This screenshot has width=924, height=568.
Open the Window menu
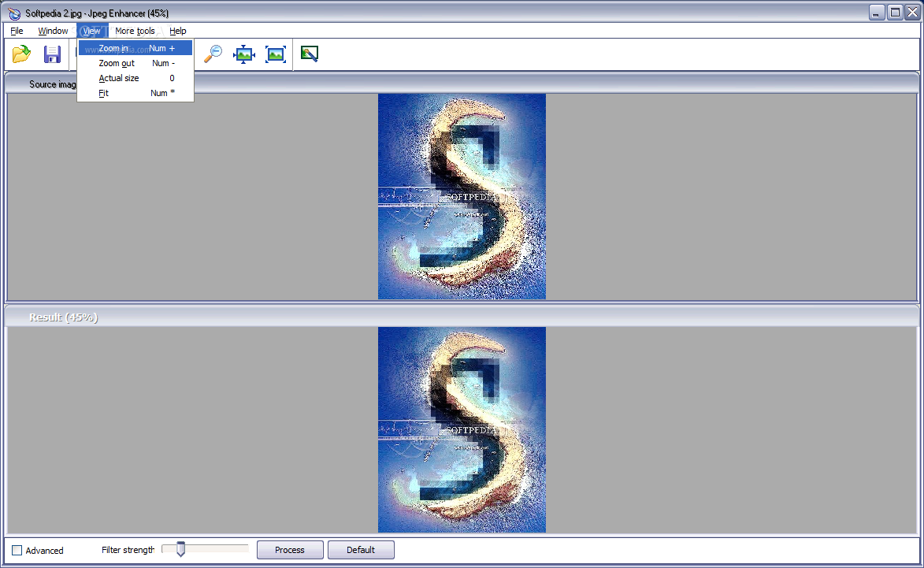(x=53, y=31)
